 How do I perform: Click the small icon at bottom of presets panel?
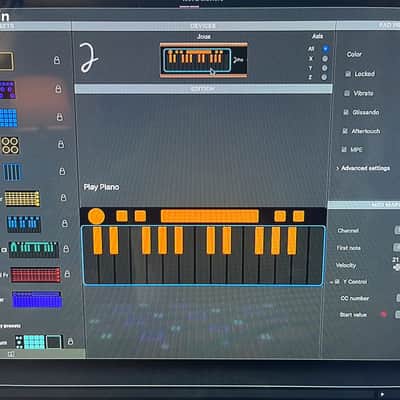11,354
